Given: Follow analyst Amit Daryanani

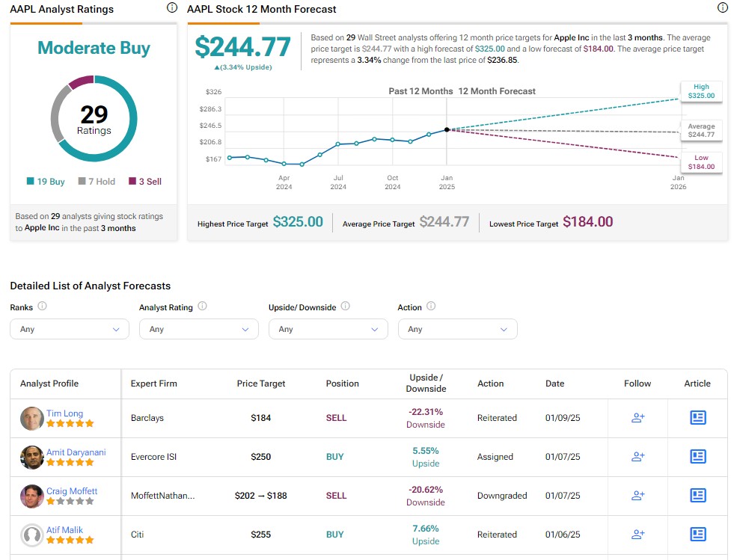Looking at the screenshot, I should tap(637, 457).
